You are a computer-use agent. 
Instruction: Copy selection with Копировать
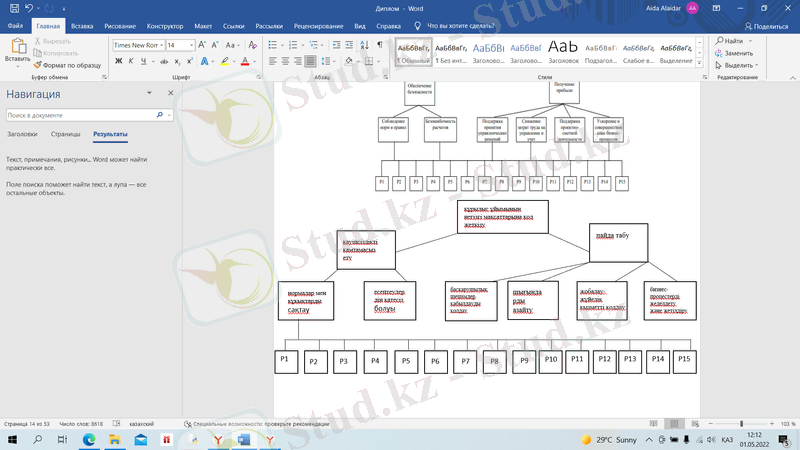tap(56, 53)
